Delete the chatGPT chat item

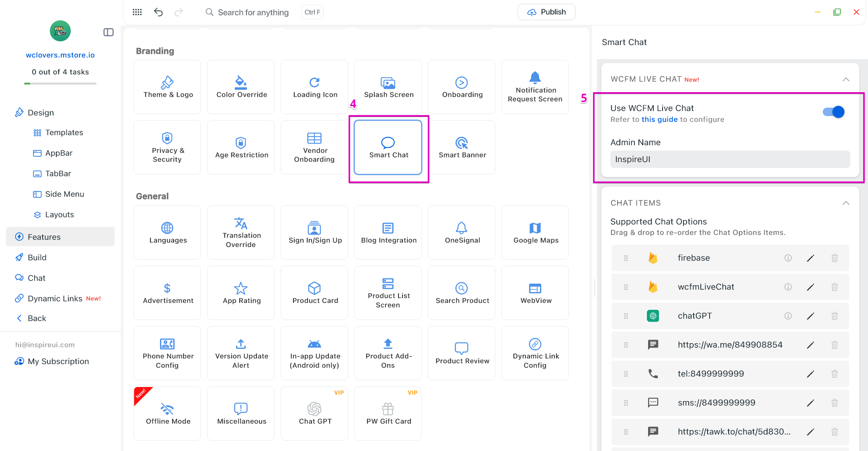pos(834,316)
